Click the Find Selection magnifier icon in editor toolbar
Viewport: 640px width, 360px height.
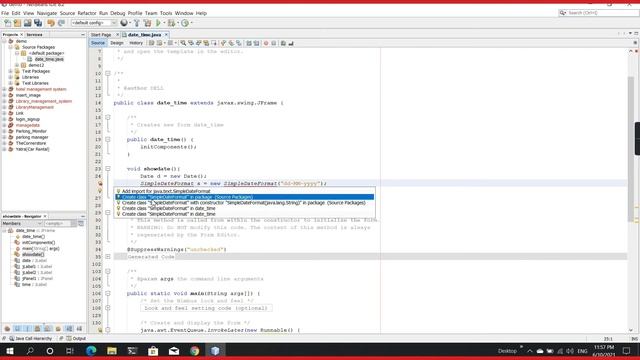click(x=183, y=43)
